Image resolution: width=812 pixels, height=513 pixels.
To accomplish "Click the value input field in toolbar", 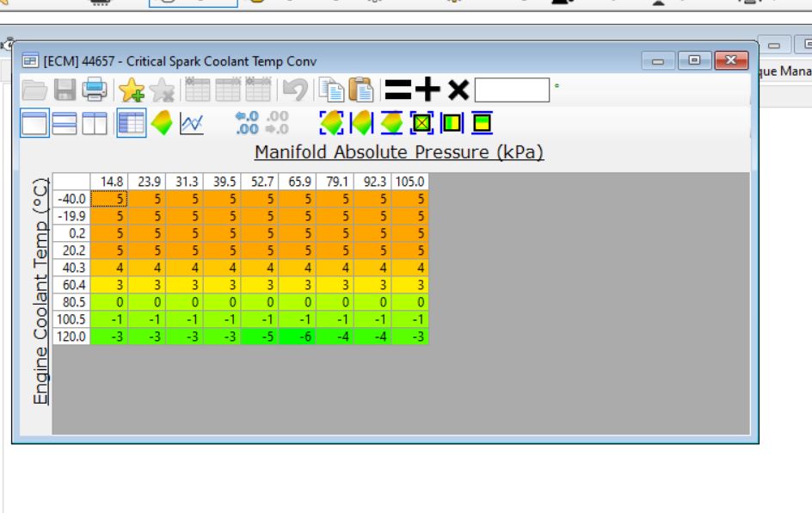I will [x=512, y=90].
